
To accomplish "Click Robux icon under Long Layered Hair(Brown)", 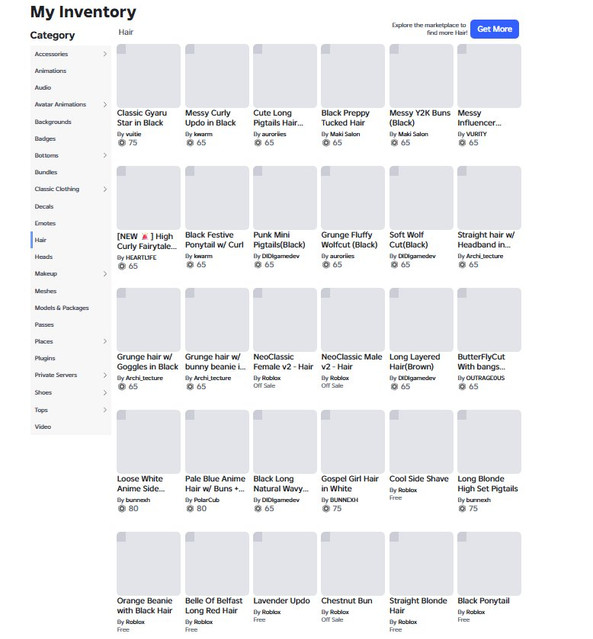I will [x=394, y=386].
